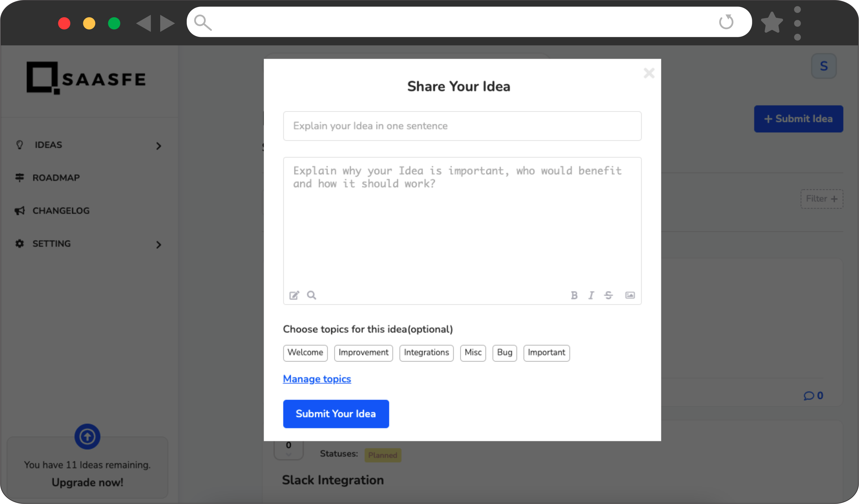Navigate to CHANGELOG menu section

tap(61, 211)
